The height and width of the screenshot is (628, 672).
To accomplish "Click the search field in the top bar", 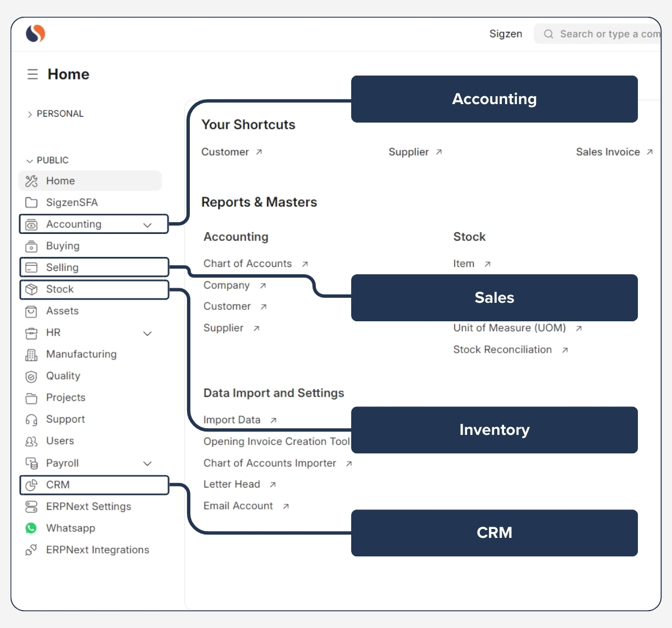I will [605, 34].
